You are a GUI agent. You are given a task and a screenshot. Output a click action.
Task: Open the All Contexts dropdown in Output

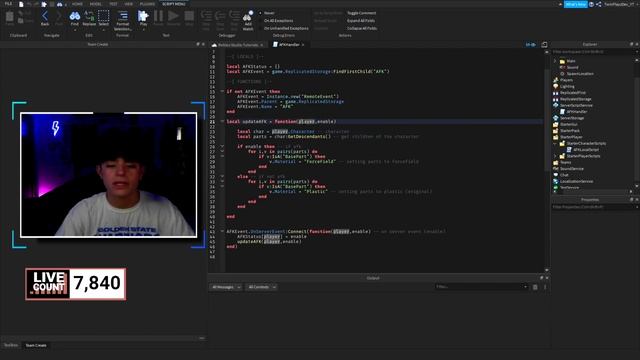click(262, 287)
